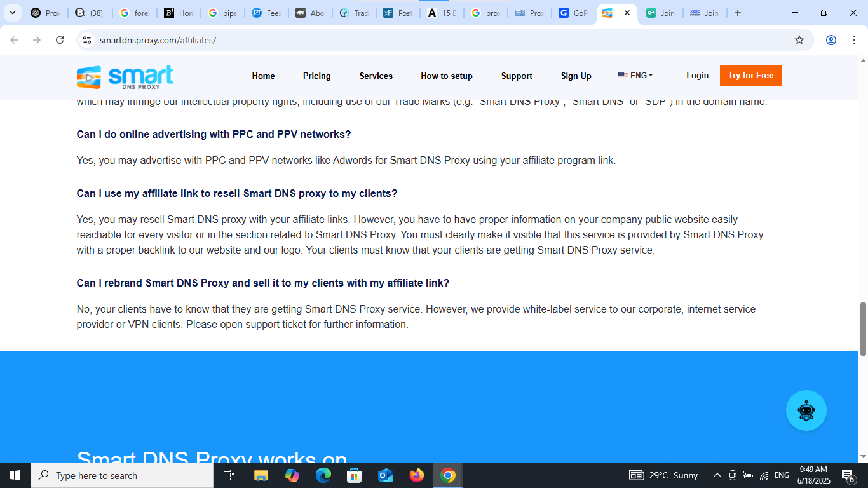Click the scrollbar up arrow
The height and width of the screenshot is (488, 868).
[863, 61]
